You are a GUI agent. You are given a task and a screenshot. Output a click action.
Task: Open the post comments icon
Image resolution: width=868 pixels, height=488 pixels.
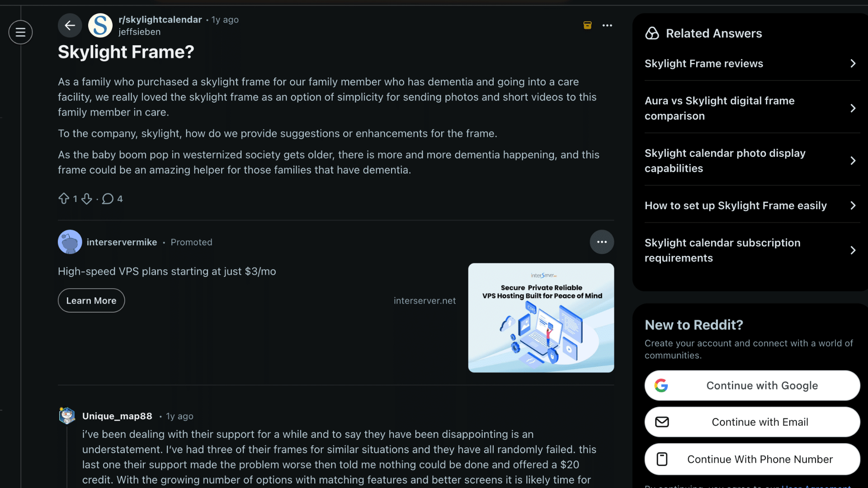point(108,198)
